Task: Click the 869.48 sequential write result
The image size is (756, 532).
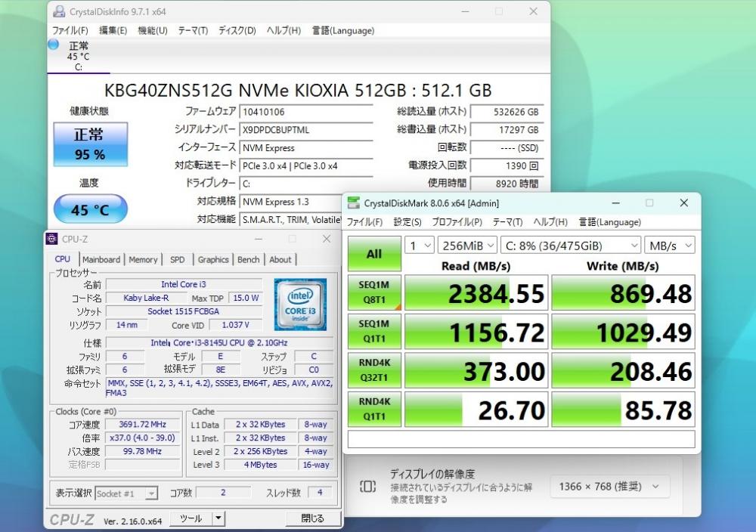Action: (x=623, y=292)
